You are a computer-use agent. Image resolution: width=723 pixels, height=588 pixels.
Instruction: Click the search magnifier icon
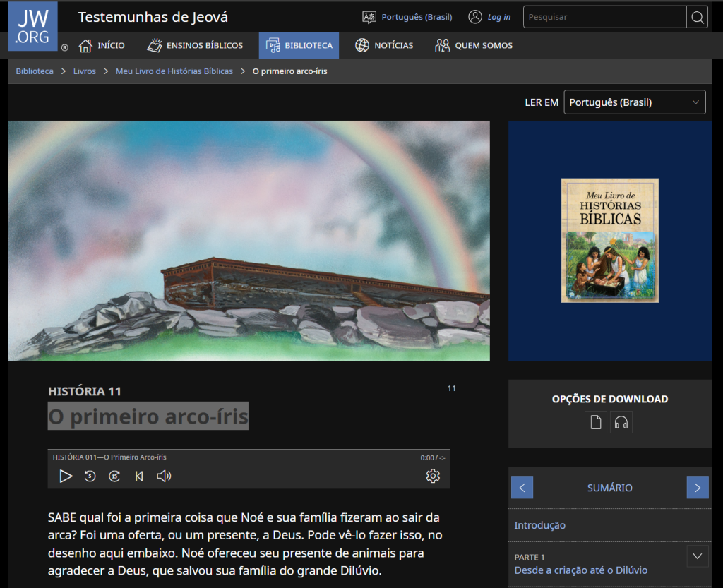[697, 17]
